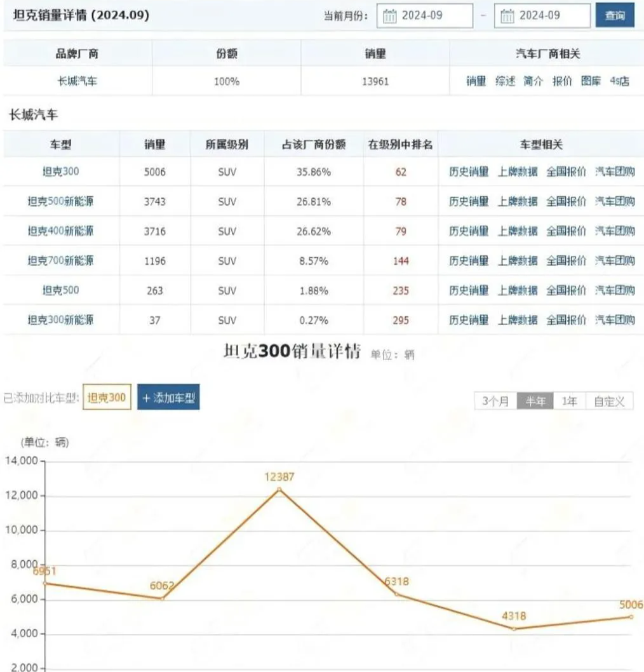Click the 4318 data point on chart
Image resolution: width=644 pixels, height=672 pixels.
click(514, 629)
